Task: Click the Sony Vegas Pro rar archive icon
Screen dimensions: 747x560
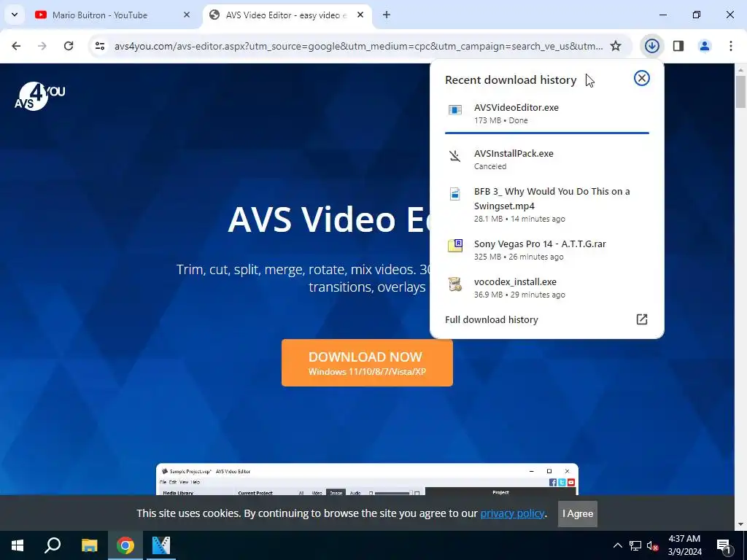Action: [455, 246]
